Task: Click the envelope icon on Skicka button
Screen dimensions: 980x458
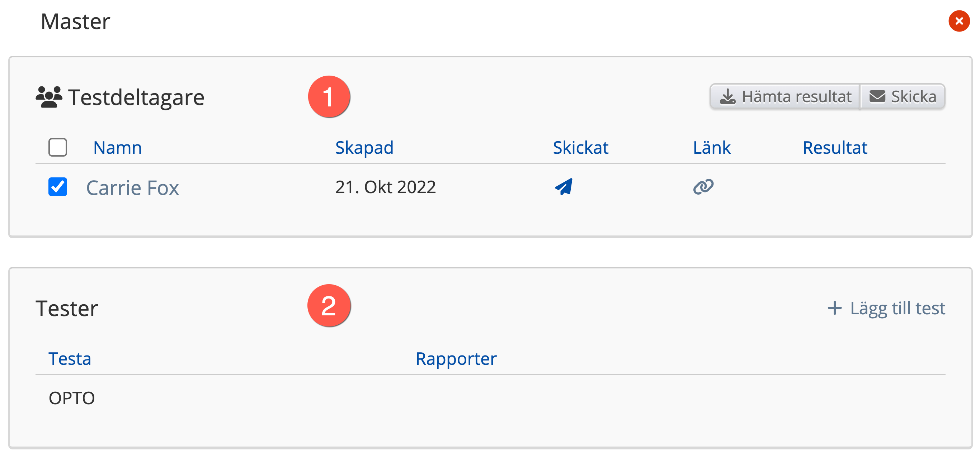Action: pos(877,96)
